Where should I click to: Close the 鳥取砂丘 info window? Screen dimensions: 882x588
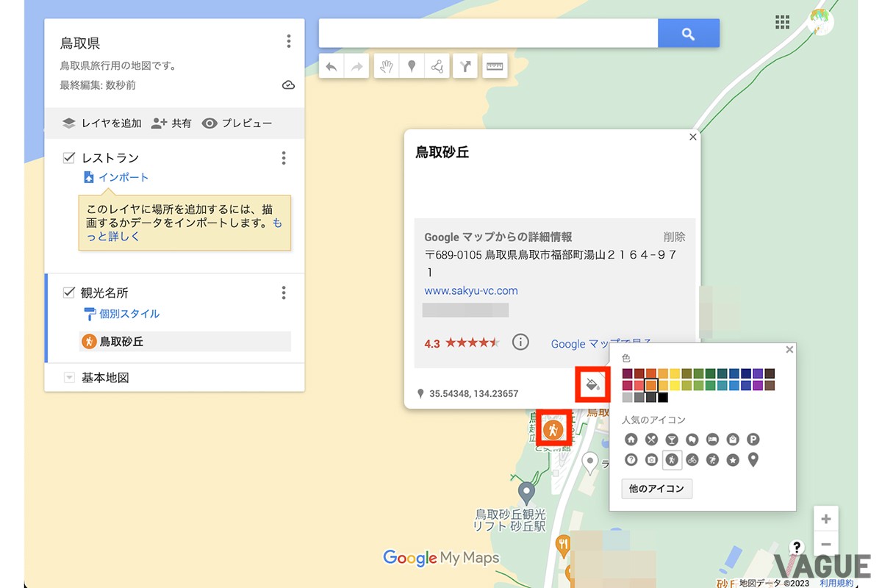pos(692,137)
